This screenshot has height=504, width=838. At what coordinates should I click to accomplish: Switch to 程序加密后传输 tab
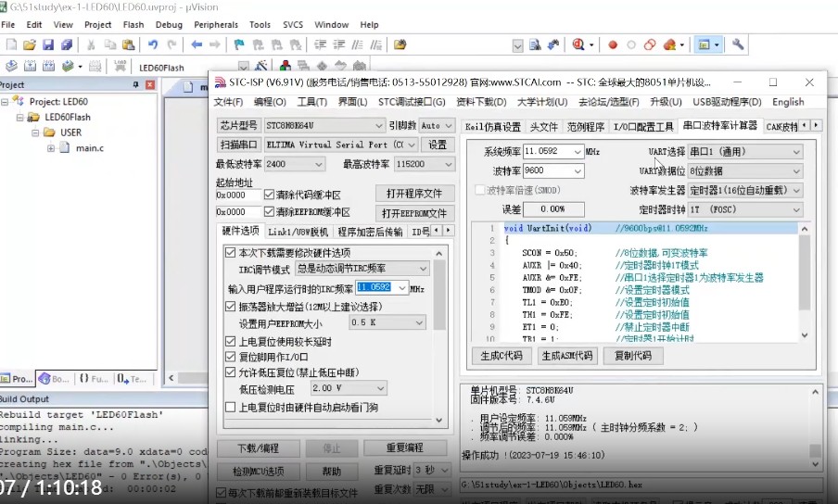(370, 232)
